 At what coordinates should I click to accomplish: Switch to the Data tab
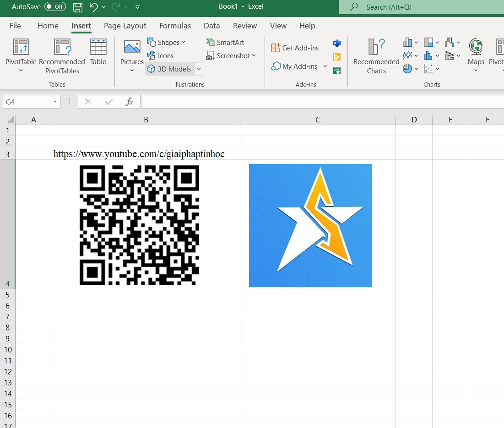[x=211, y=26]
